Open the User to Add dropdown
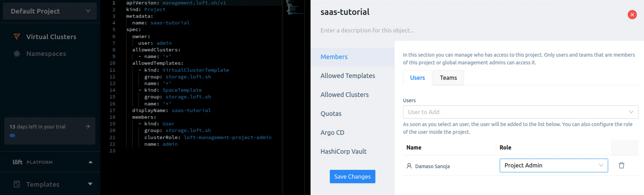644x195 pixels. point(520,112)
